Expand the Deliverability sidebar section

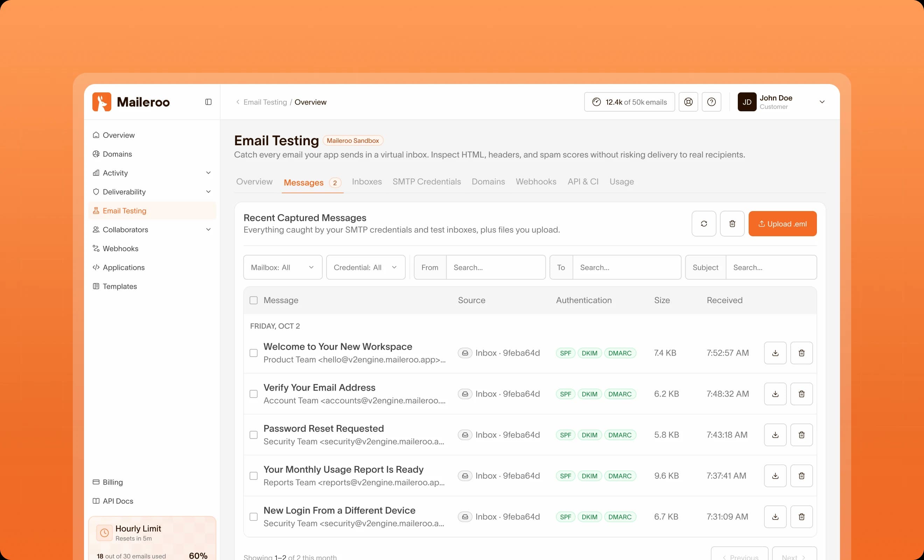152,192
